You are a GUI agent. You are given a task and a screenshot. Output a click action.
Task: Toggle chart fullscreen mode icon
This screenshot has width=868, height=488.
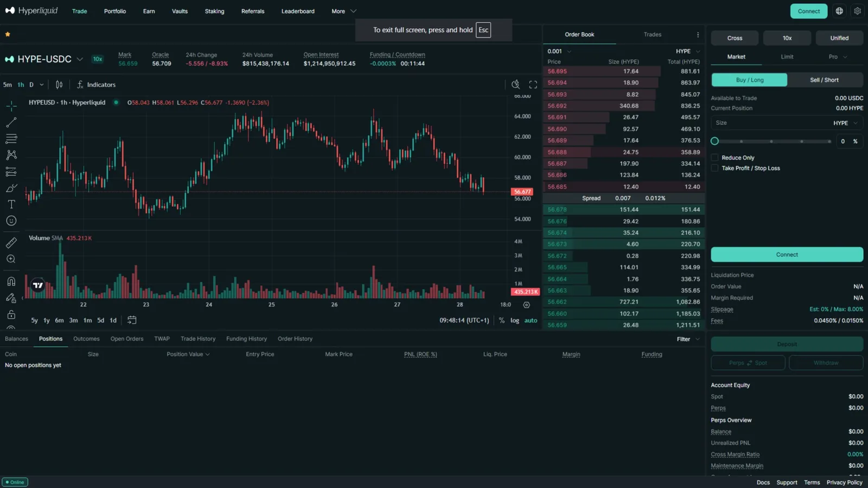point(533,85)
